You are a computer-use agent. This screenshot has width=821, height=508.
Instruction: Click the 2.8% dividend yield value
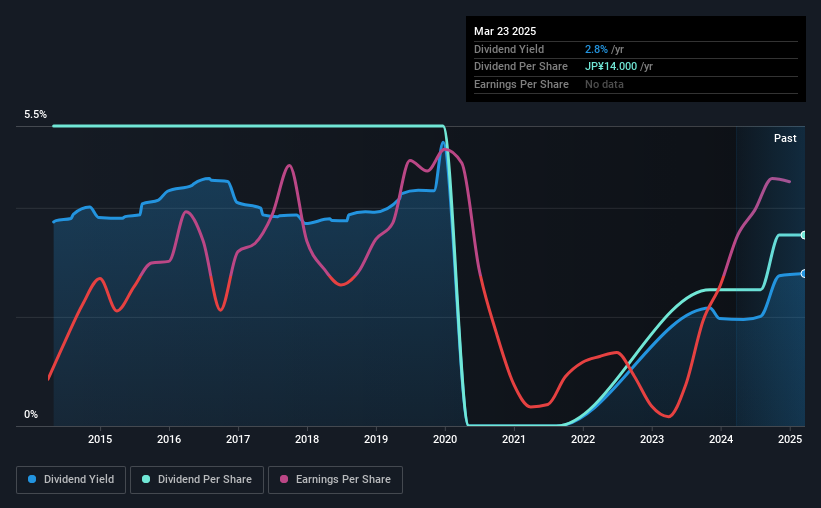pyautogui.click(x=596, y=49)
